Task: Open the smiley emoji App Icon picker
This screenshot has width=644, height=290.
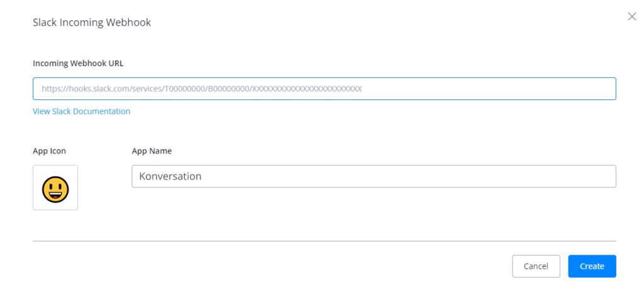Action: [x=55, y=187]
